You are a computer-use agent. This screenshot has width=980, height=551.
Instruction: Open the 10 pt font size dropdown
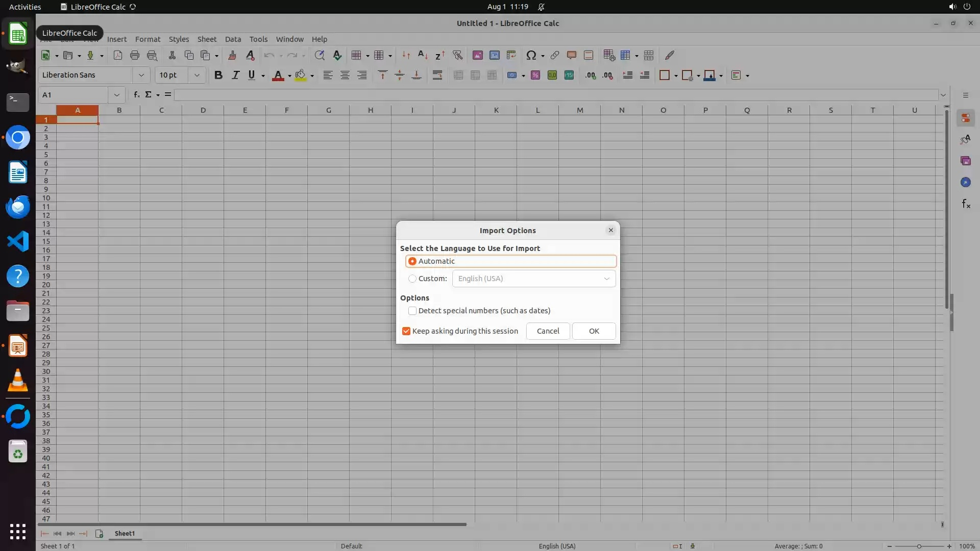click(197, 75)
